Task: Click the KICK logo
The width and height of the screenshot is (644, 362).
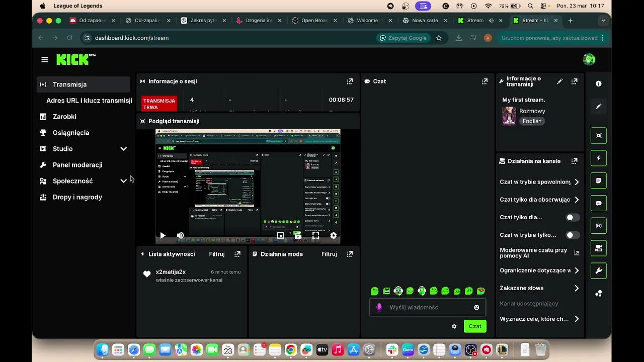Action: pos(75,59)
